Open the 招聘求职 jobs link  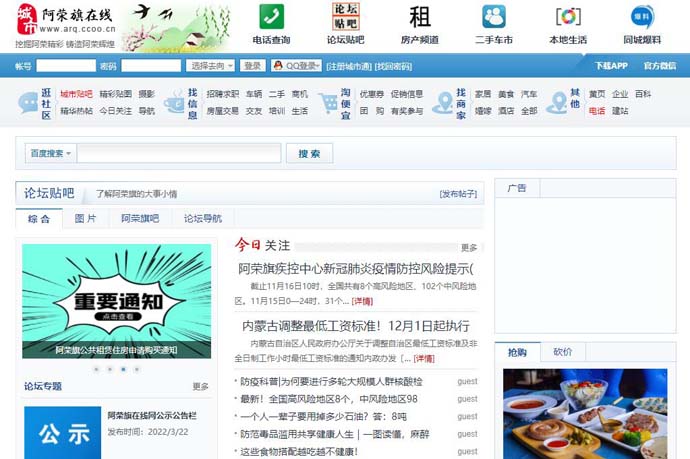click(223, 94)
